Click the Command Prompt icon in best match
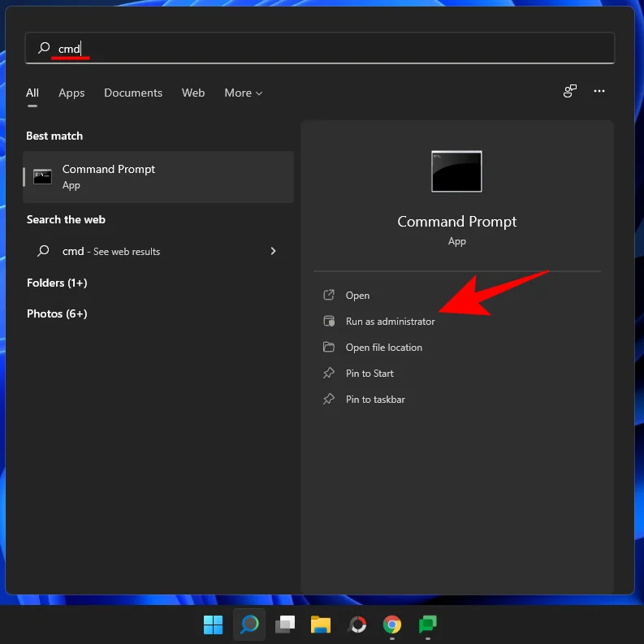The height and width of the screenshot is (644, 644). (42, 176)
